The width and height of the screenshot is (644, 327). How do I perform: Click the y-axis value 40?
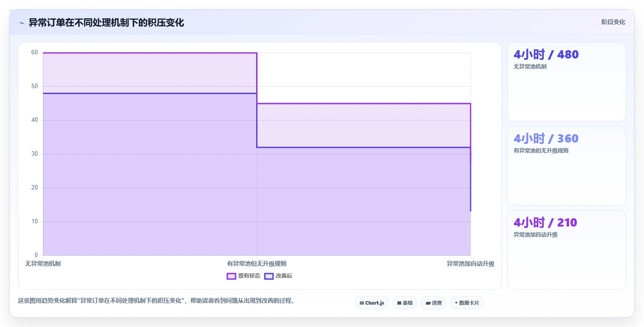35,120
